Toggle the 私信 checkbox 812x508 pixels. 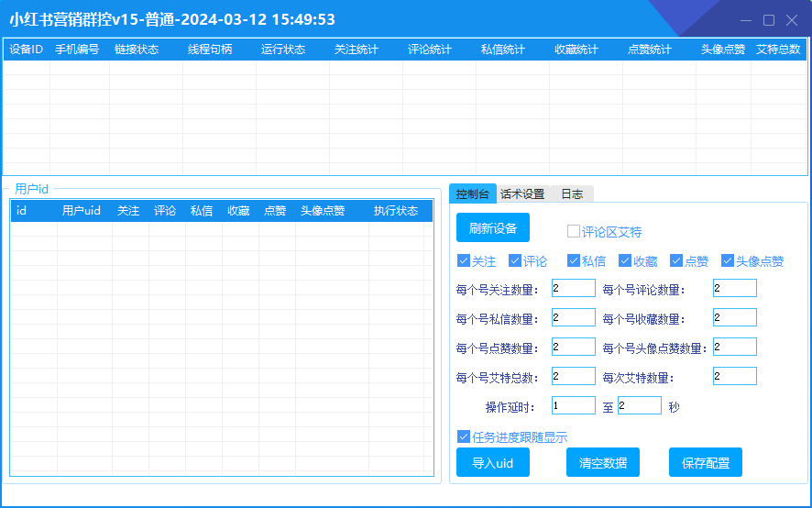click(574, 260)
